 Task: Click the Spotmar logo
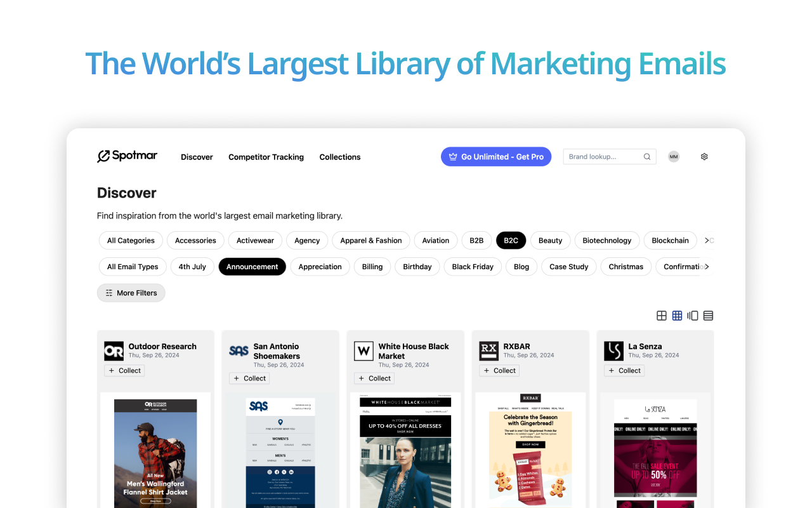pos(127,156)
